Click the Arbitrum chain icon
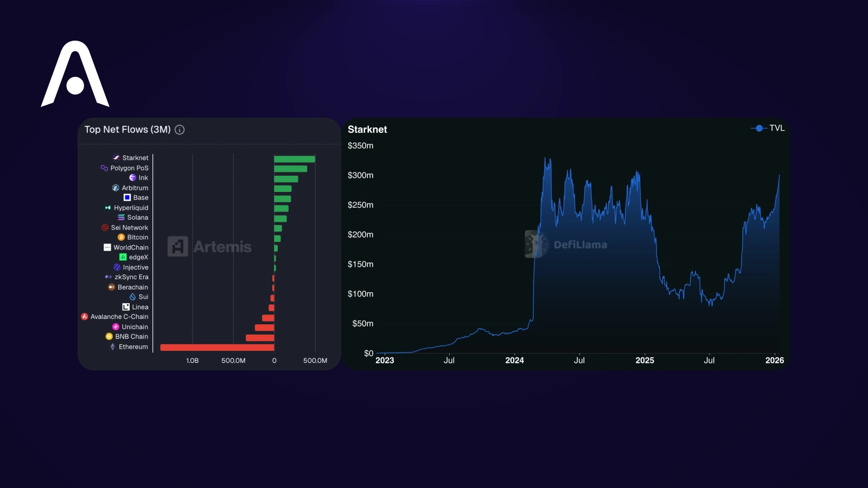Viewport: 868px width, 488px height. 116,188
